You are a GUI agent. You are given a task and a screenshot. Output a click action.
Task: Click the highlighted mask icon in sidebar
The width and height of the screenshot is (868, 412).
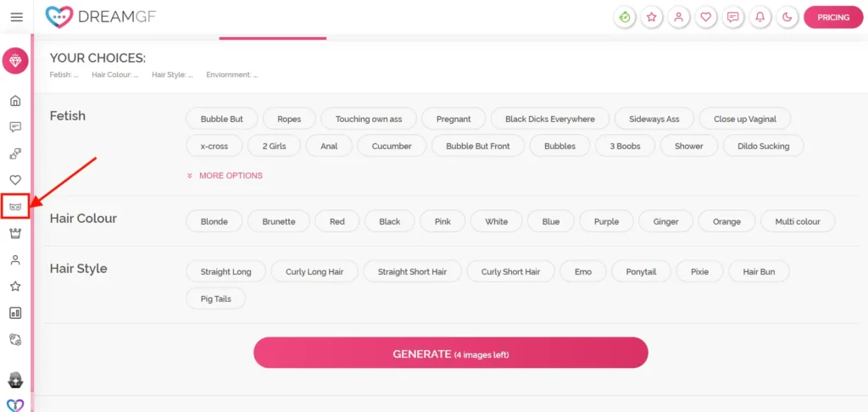point(15,206)
